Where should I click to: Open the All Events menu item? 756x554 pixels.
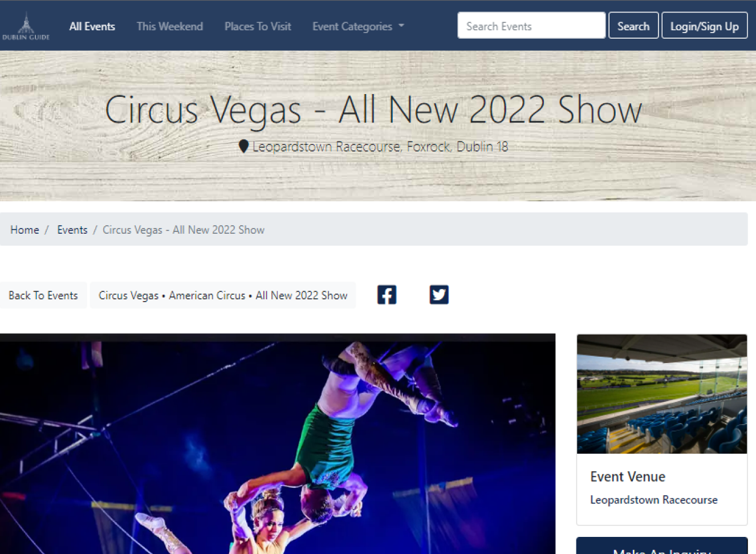(92, 26)
